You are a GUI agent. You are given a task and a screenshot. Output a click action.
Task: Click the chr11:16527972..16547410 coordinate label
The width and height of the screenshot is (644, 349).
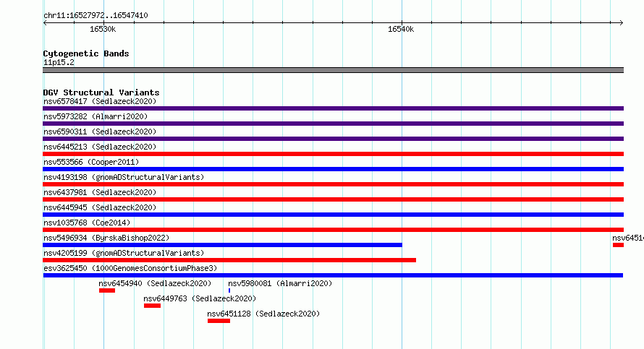pos(96,15)
